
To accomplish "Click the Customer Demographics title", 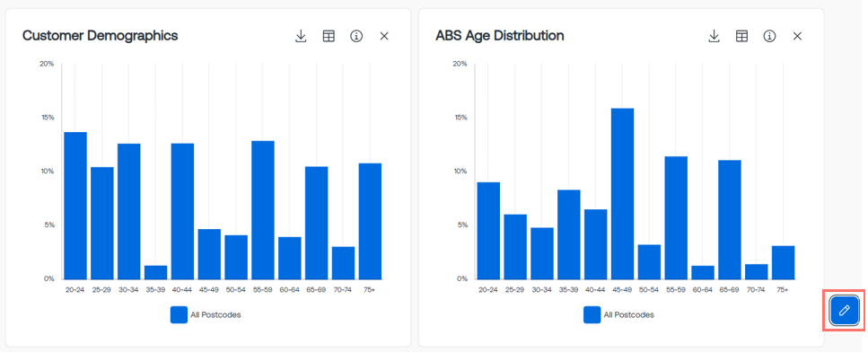I will pos(101,36).
